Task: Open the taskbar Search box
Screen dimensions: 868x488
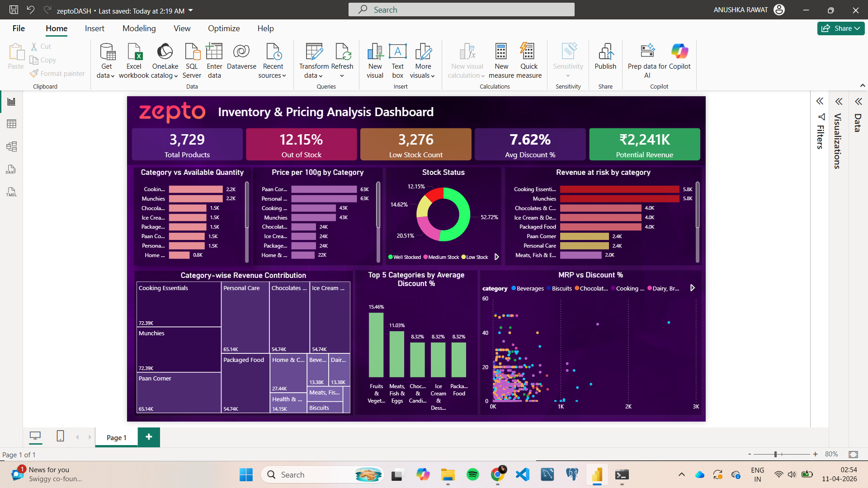Action: click(322, 474)
